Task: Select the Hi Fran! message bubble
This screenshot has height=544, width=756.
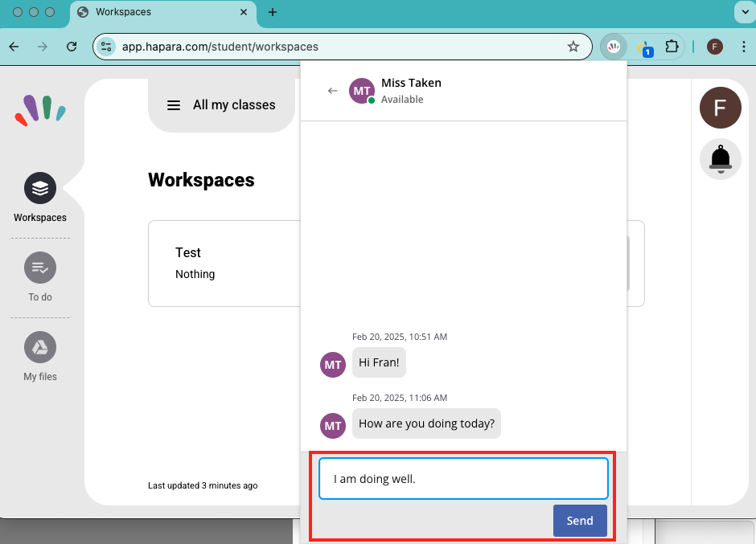Action: pyautogui.click(x=379, y=362)
